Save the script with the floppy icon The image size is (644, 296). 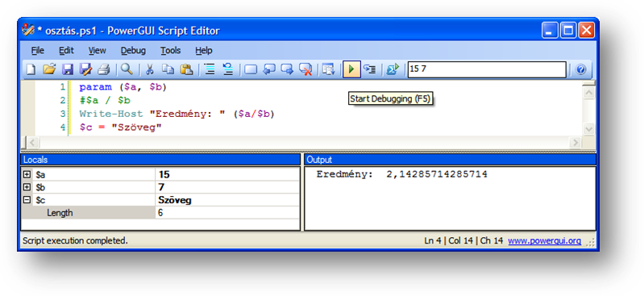[68, 69]
